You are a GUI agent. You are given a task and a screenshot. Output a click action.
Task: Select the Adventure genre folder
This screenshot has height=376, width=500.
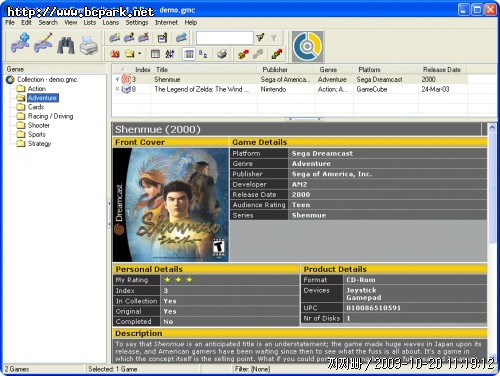42,98
